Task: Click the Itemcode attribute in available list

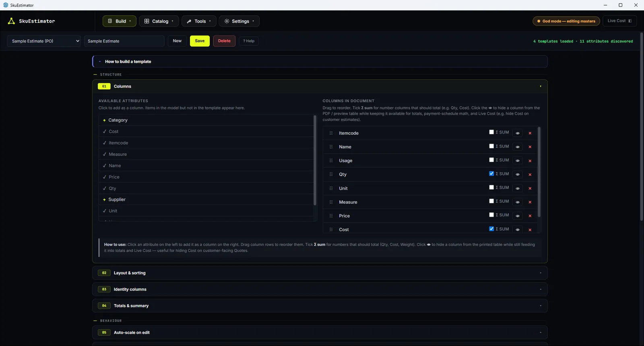Action: pyautogui.click(x=206, y=143)
